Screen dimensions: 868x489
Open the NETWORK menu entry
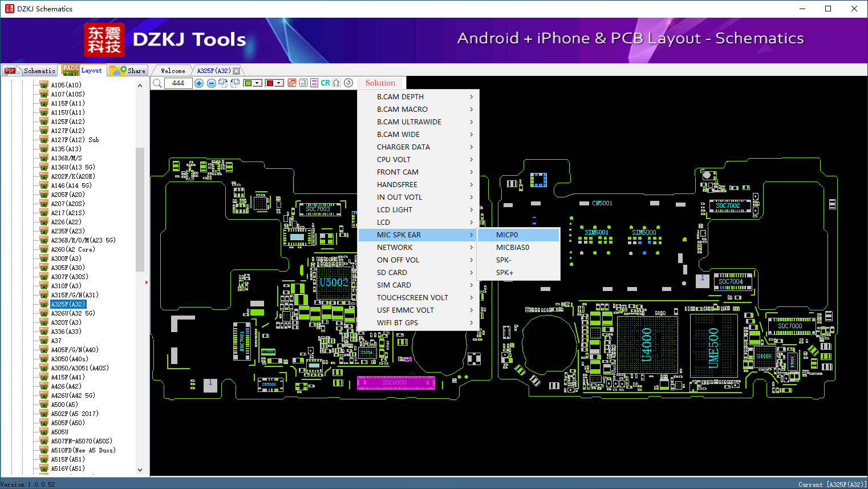click(x=419, y=248)
